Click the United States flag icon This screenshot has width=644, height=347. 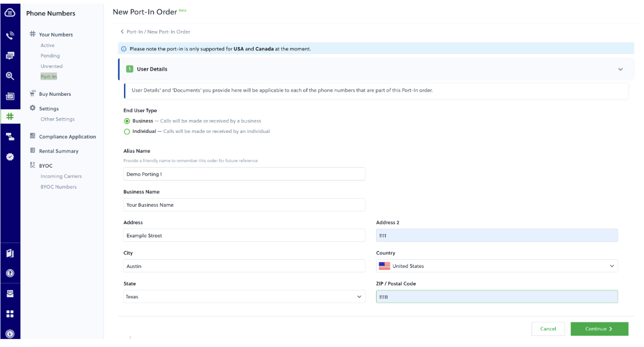click(x=384, y=266)
